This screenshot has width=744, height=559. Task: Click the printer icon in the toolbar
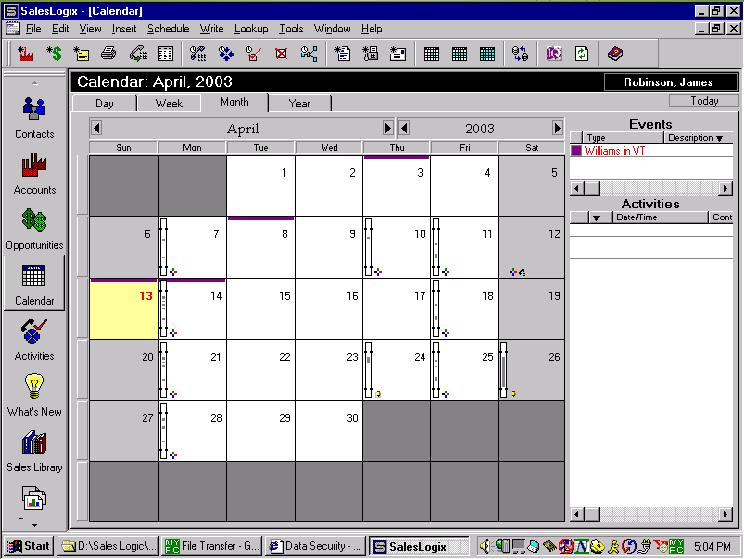click(x=109, y=54)
